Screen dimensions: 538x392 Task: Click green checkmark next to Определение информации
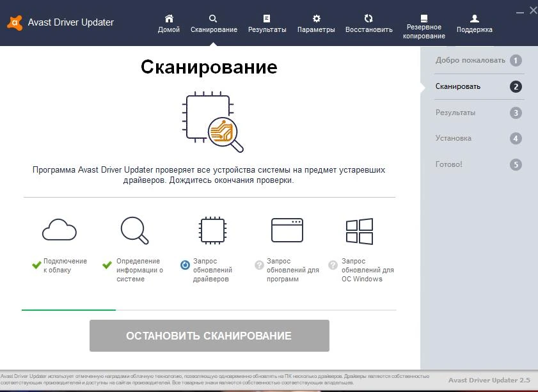(x=107, y=265)
